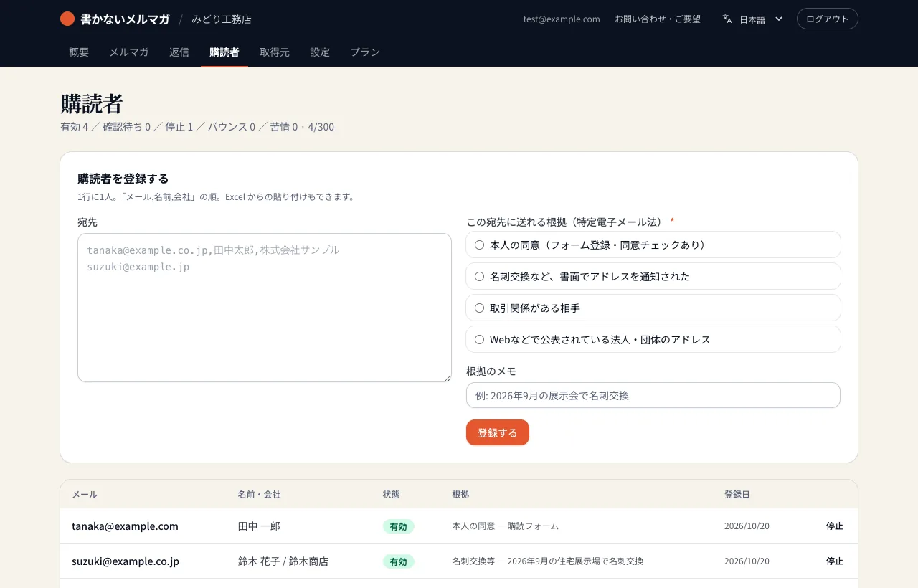Open the 設定 tab
Viewport: 918px width, 588px height.
(320, 52)
